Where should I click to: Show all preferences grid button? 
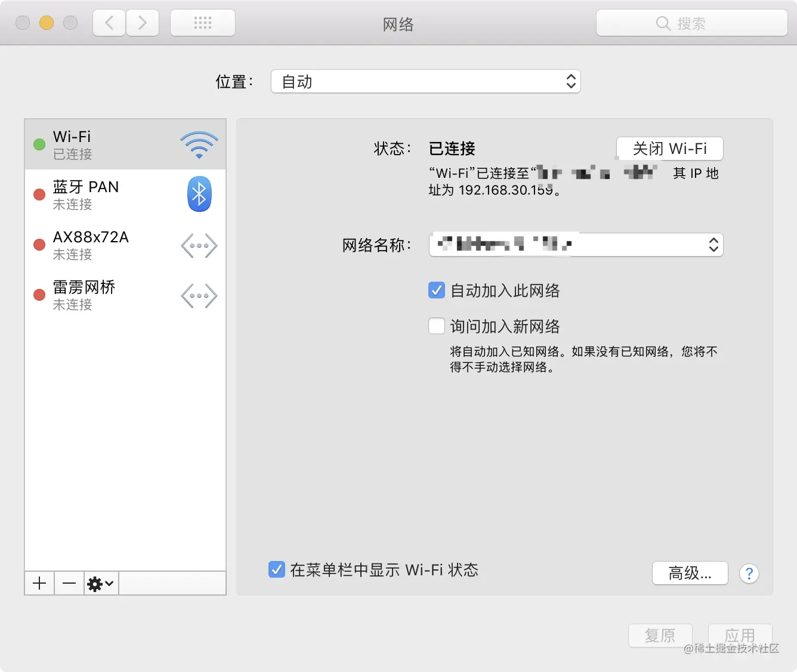(203, 23)
